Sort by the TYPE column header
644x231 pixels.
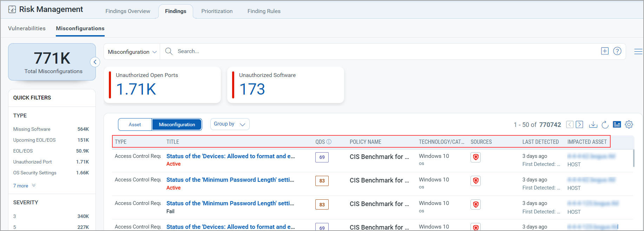120,142
